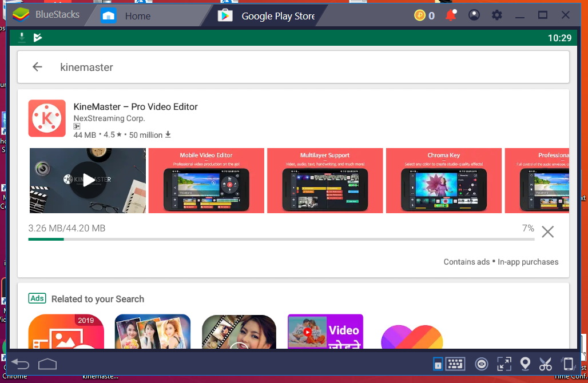Click the download status icon in green bar
This screenshot has width=588, height=383.
22,37
